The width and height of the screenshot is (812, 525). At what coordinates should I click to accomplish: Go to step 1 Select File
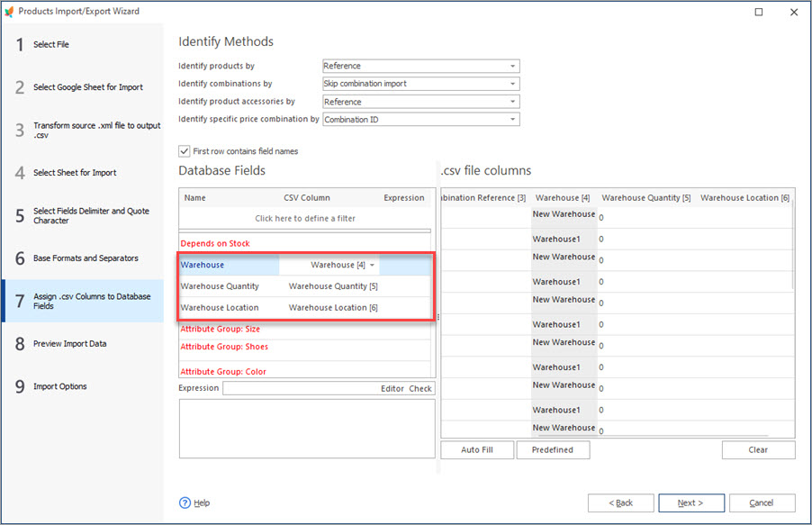click(x=83, y=44)
